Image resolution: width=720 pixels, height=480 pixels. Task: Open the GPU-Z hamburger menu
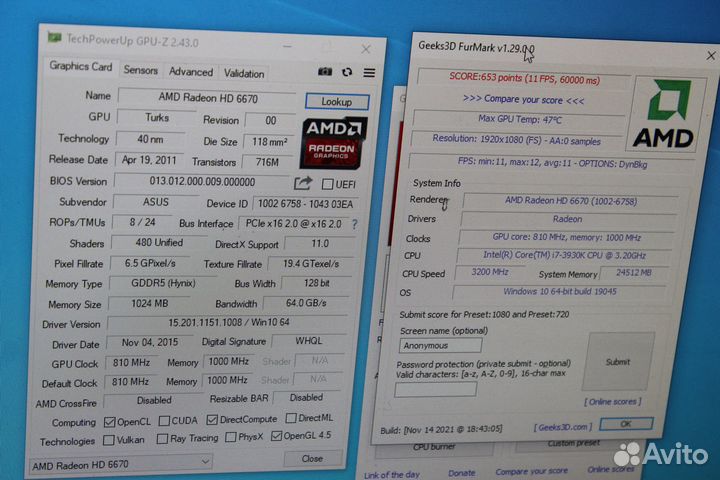pos(369,73)
